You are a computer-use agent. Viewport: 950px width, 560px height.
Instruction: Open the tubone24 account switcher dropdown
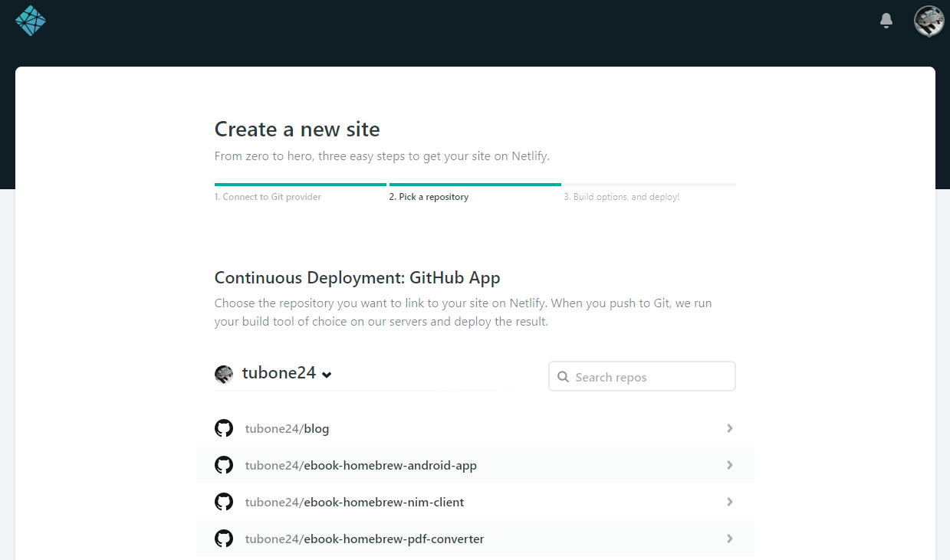click(327, 375)
